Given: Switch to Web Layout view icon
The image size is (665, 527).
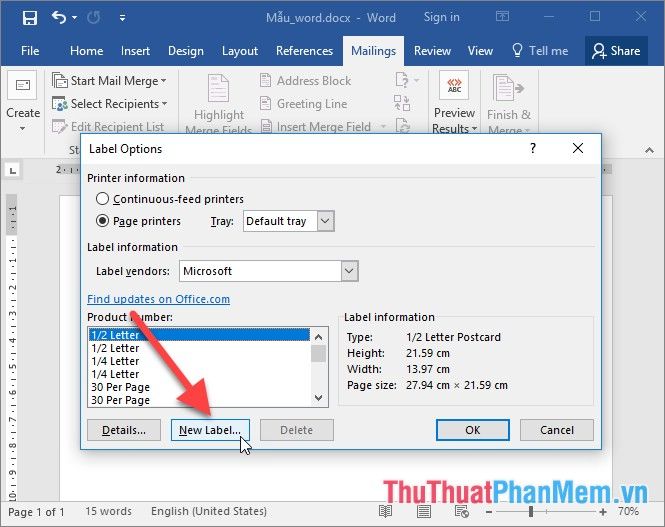Looking at the screenshot, I should [x=461, y=512].
